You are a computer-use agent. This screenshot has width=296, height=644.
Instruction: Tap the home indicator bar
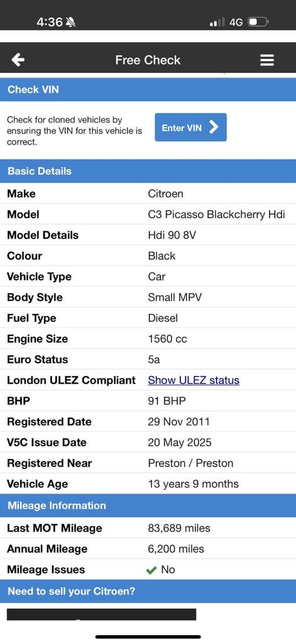[148, 636]
